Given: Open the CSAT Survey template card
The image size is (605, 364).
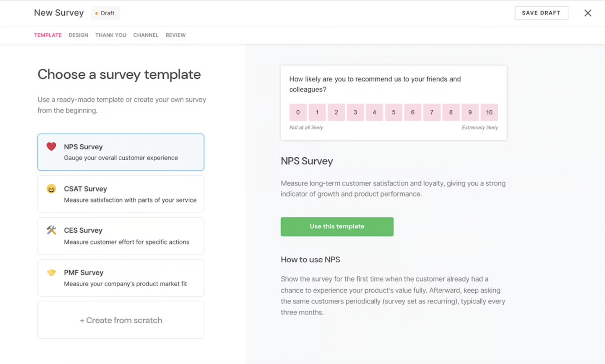Looking at the screenshot, I should (x=121, y=194).
